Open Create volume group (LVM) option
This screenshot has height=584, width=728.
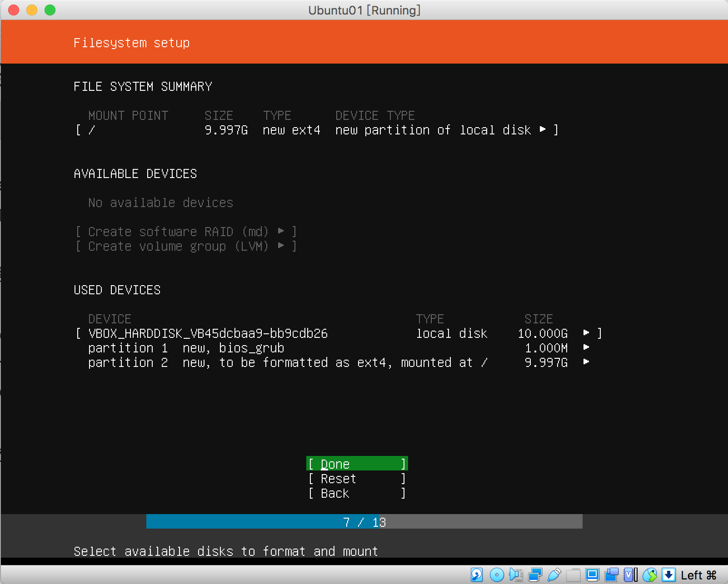pyautogui.click(x=186, y=246)
